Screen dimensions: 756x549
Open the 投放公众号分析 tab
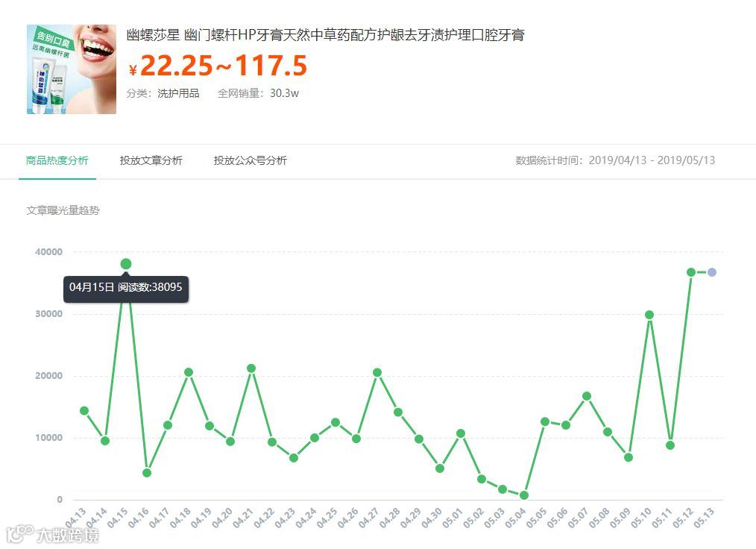click(x=251, y=160)
